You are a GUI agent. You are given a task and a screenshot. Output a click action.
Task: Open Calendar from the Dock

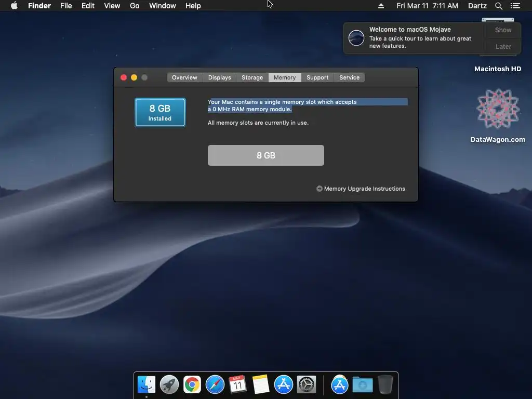coord(237,385)
